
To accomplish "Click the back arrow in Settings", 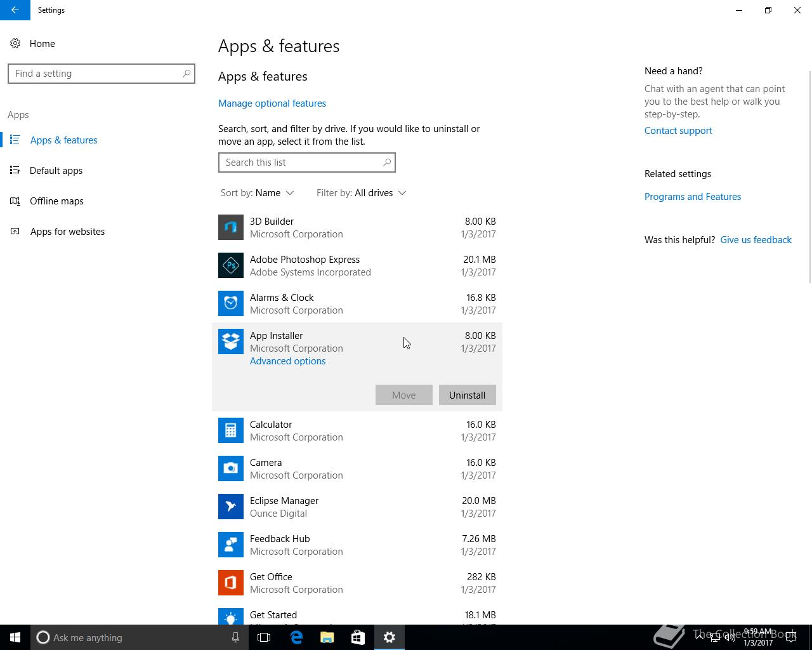I will point(15,10).
